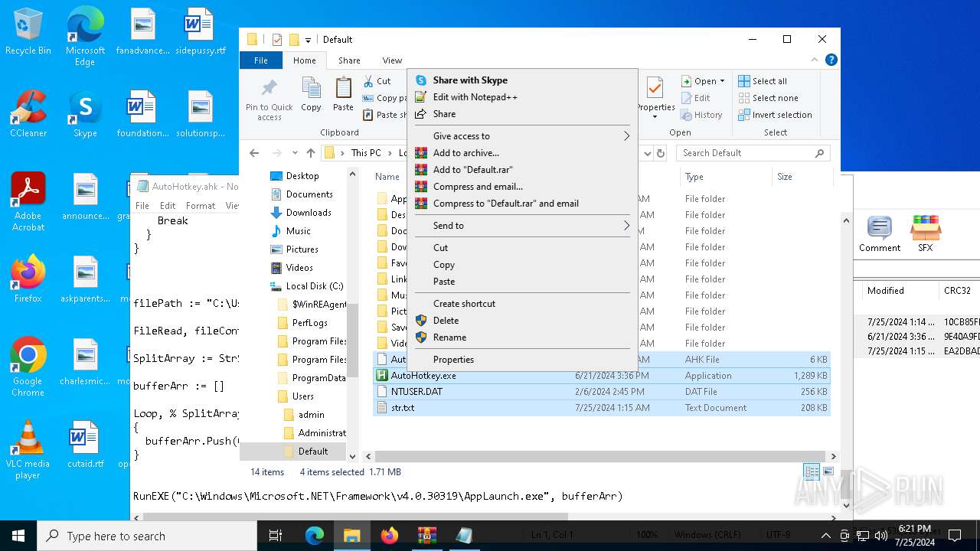Choose Add to archive... menu entry
Viewport: 980px width, 551px height.
(x=522, y=153)
